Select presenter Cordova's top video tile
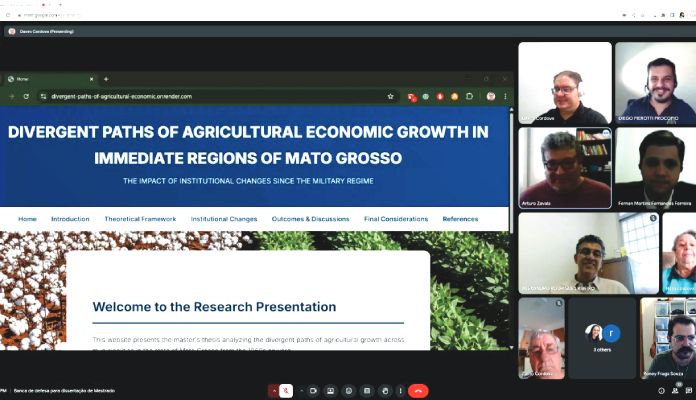This screenshot has width=696, height=400. [565, 83]
